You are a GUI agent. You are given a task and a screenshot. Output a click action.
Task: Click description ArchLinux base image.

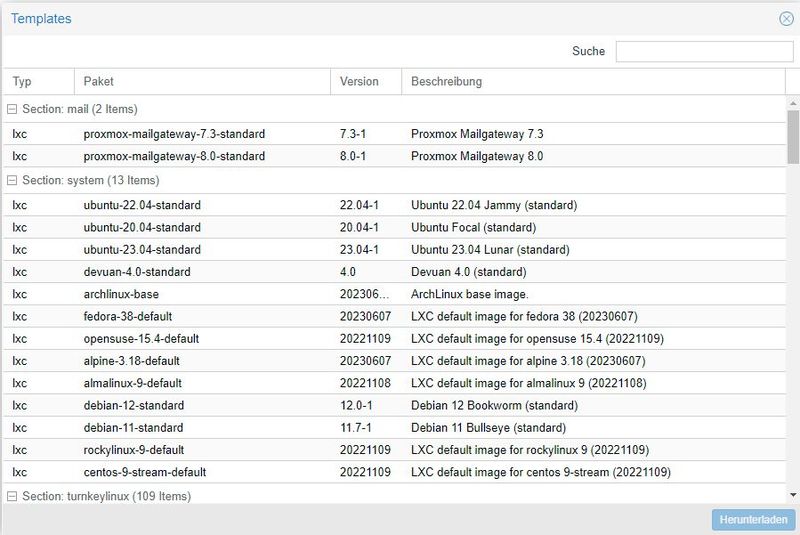tap(470, 294)
